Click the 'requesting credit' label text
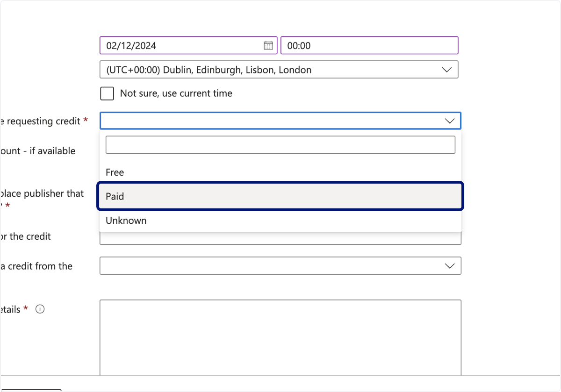 [44, 121]
